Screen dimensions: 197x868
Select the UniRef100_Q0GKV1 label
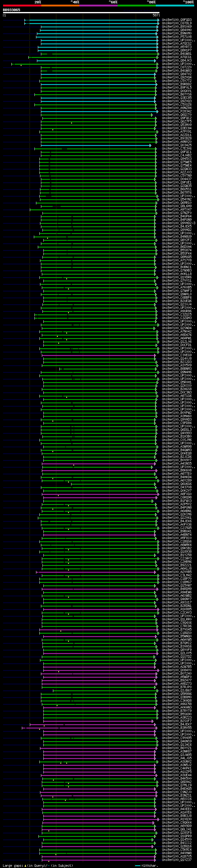(177, 91)
